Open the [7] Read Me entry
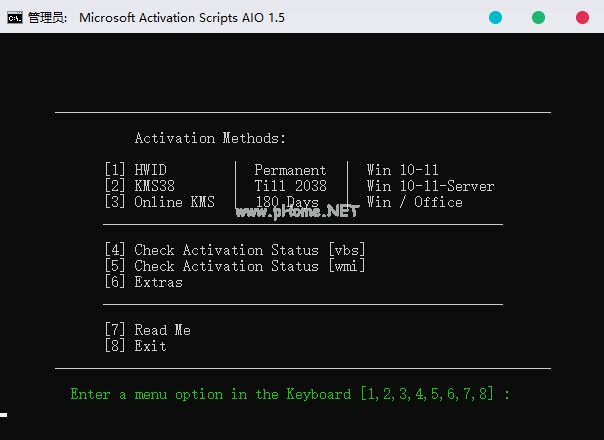Screen dimensions: 604x440 pyautogui.click(x=147, y=330)
